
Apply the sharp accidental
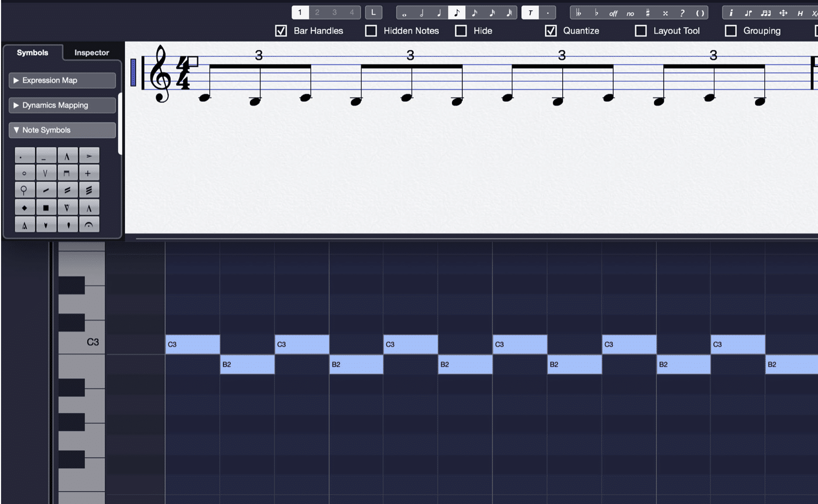[x=648, y=13]
